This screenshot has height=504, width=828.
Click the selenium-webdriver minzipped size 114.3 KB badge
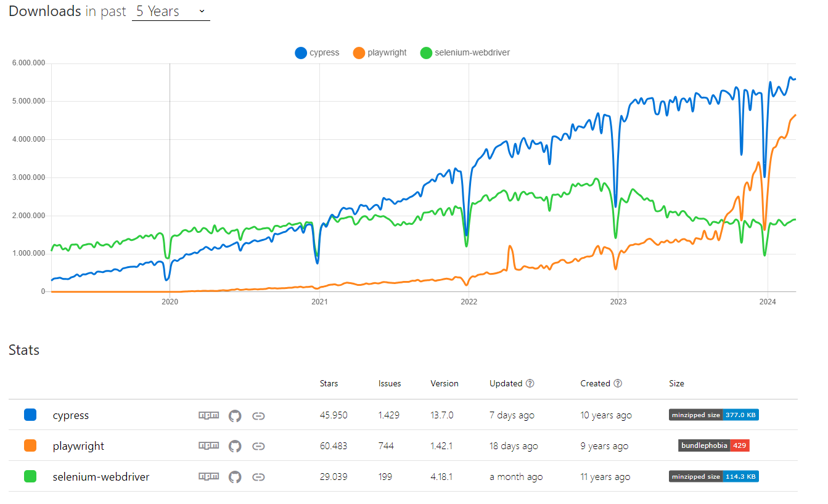tap(713, 476)
